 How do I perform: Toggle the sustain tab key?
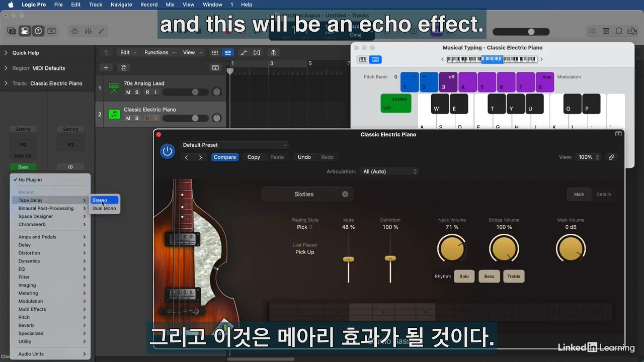click(396, 103)
